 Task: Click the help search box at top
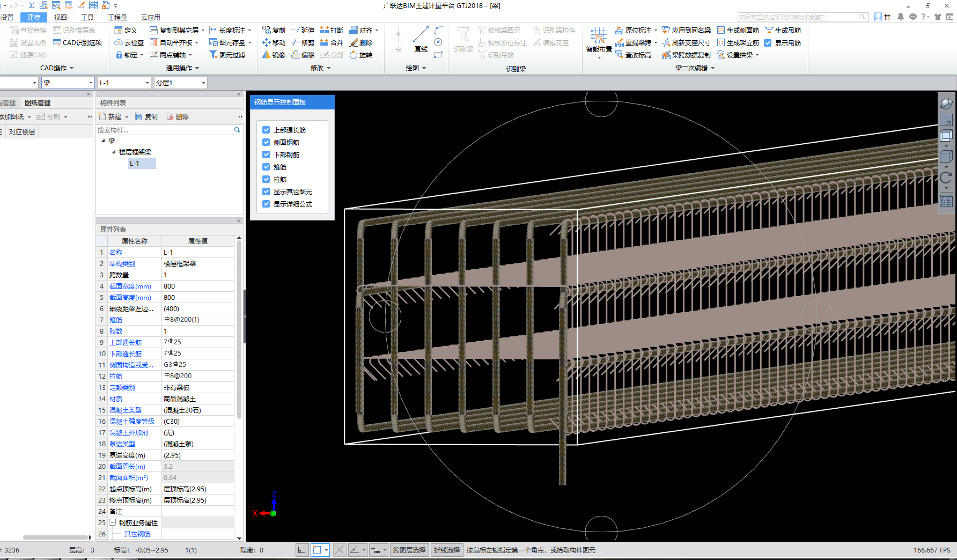(803, 17)
